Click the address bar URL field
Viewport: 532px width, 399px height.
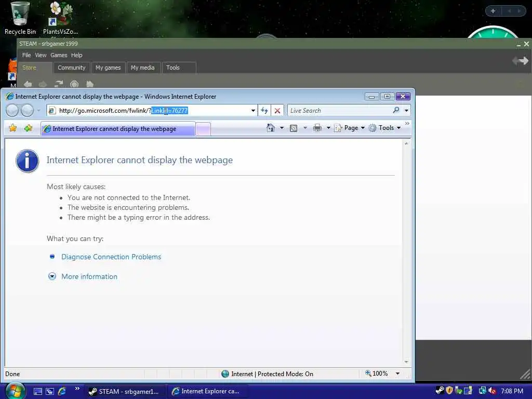pos(152,111)
